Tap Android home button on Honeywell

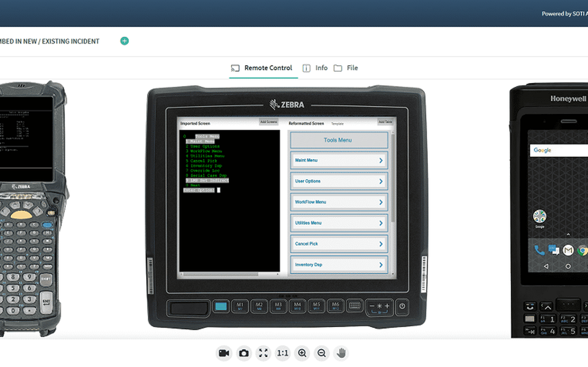click(568, 266)
